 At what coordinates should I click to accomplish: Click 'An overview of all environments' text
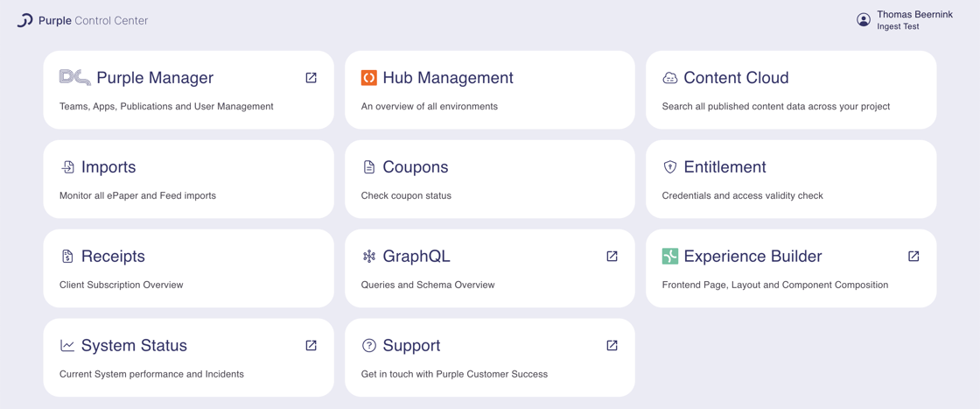point(430,106)
